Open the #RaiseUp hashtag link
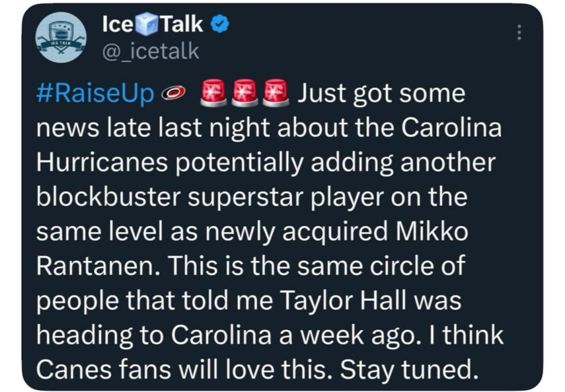The image size is (565, 392). coord(95,94)
